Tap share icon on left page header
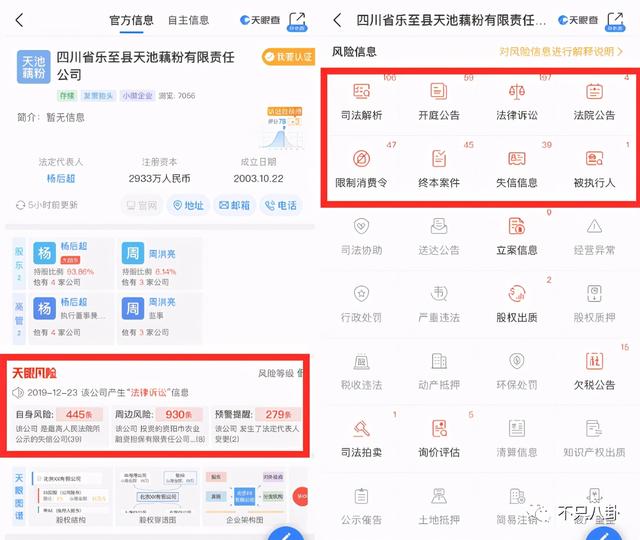 (x=297, y=22)
